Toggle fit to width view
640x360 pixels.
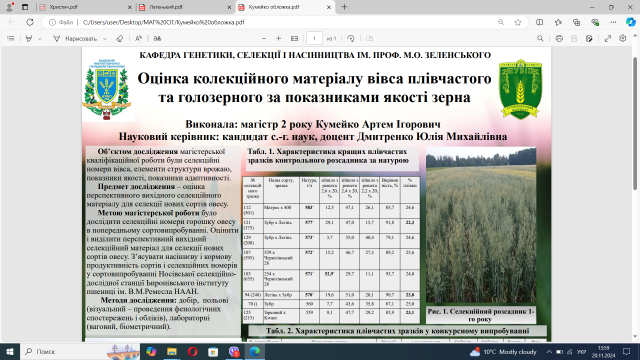coord(294,38)
